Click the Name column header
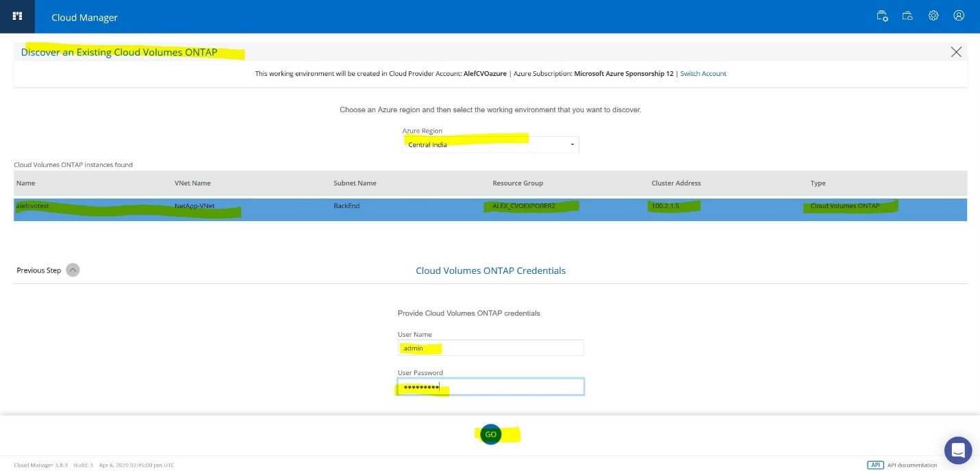This screenshot has height=471, width=980. [25, 183]
